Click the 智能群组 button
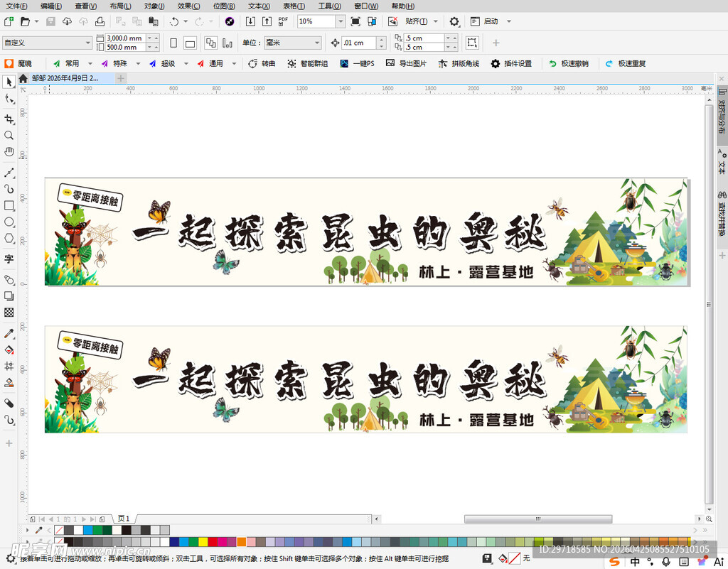Image resolution: width=728 pixels, height=569 pixels. tap(307, 63)
